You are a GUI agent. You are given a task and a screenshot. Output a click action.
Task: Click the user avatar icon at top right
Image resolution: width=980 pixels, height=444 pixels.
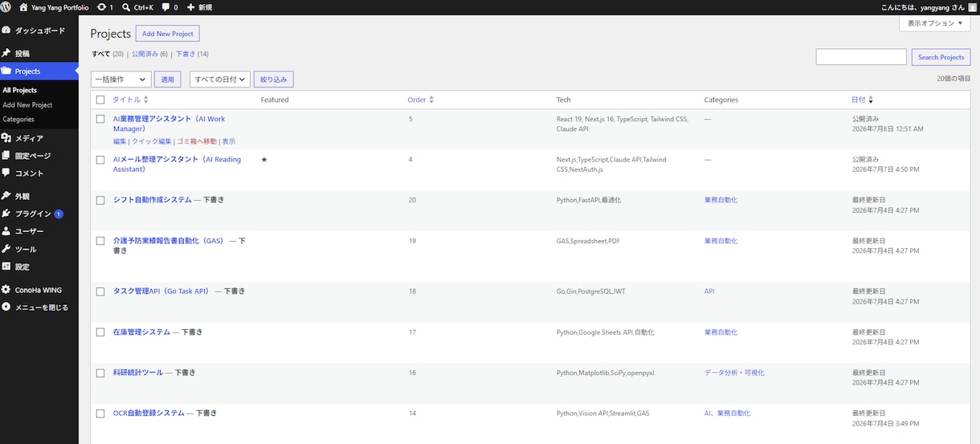pos(972,7)
